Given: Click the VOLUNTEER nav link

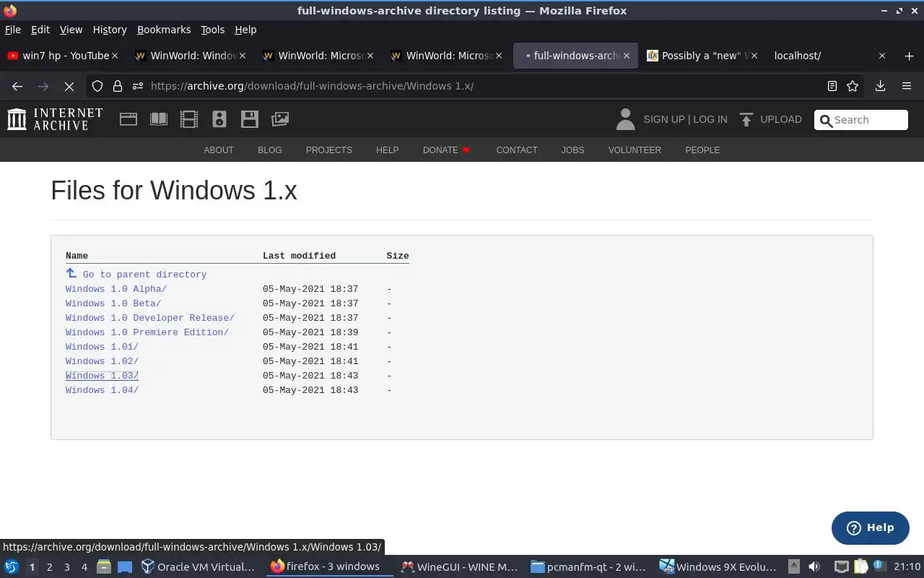Looking at the screenshot, I should point(635,150).
